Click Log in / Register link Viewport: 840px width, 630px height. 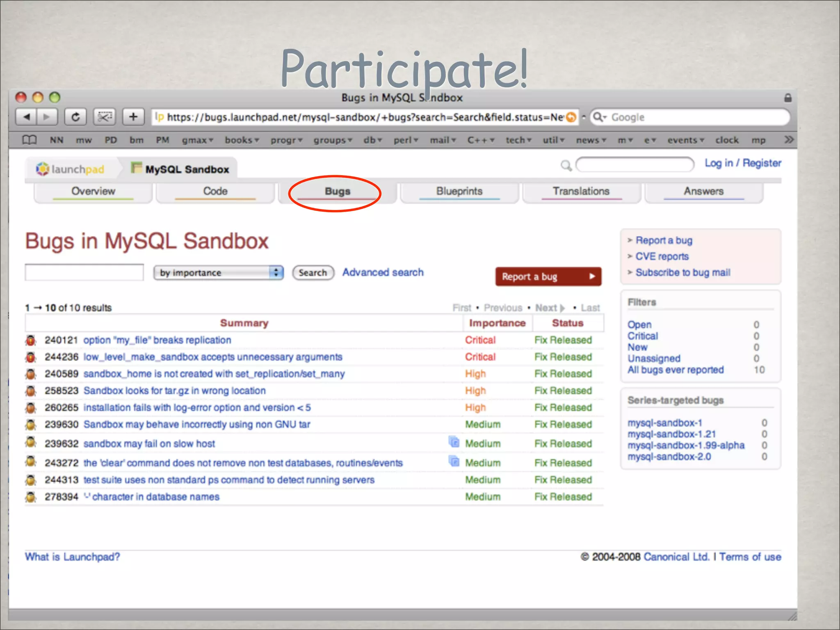[x=743, y=163]
